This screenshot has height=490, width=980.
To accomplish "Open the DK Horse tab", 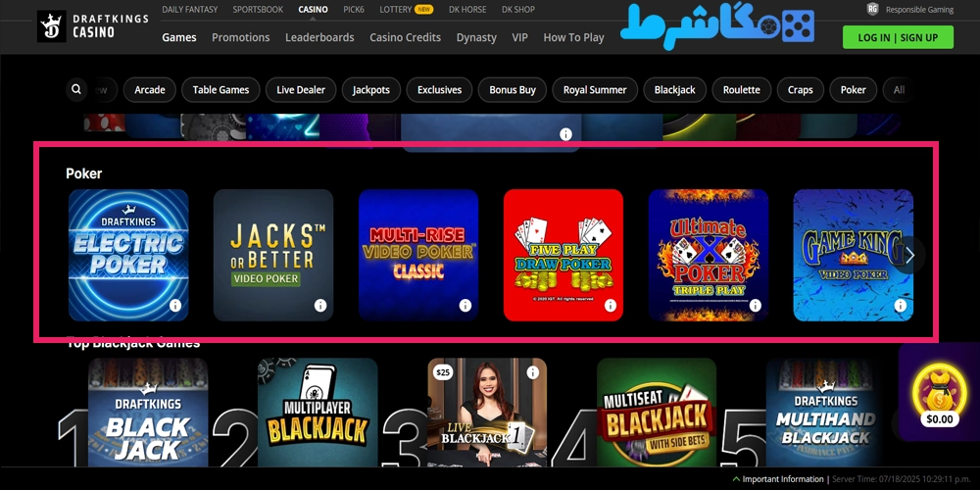I will pyautogui.click(x=467, y=10).
